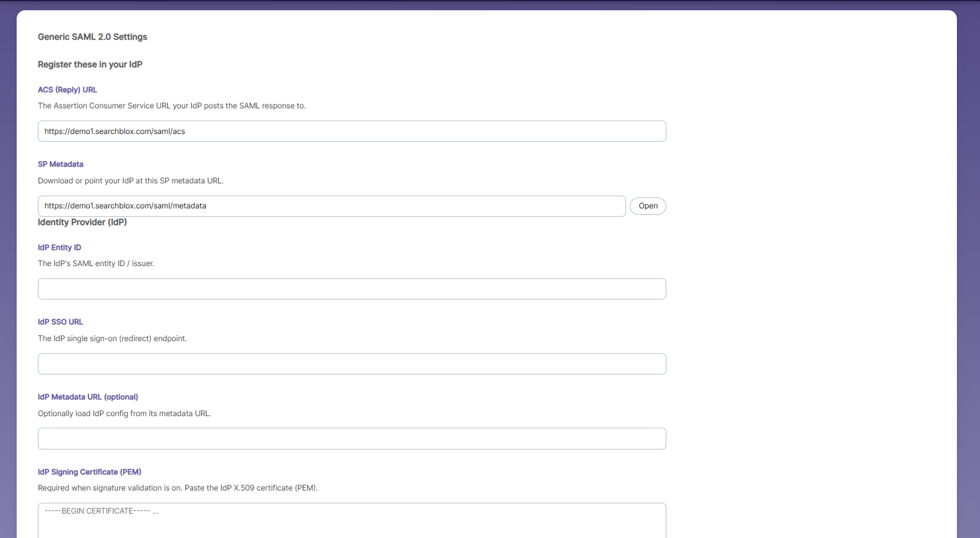
Task: Click the ACS (Reply) URL input field
Action: click(x=351, y=131)
